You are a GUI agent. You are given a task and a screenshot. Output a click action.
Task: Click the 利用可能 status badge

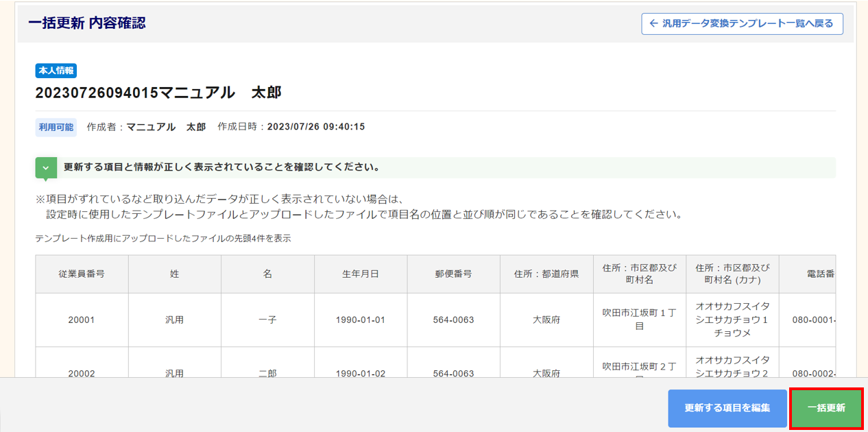point(56,128)
